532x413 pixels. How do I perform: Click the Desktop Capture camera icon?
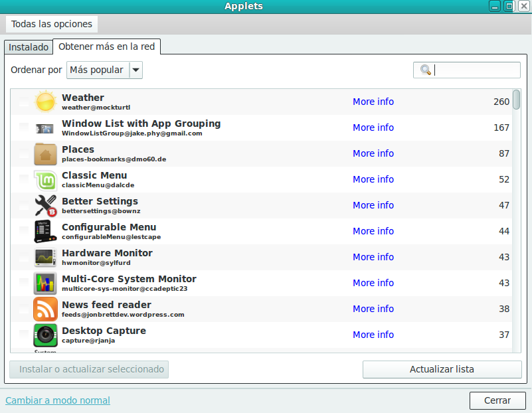coord(45,335)
